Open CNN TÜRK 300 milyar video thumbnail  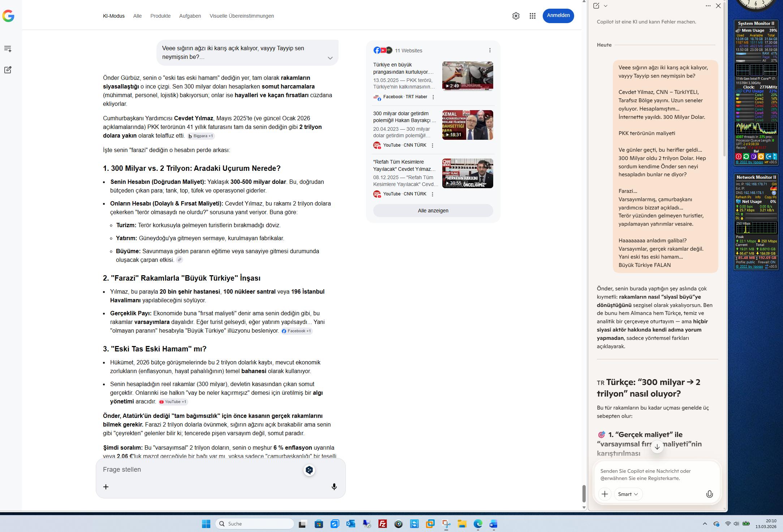tap(467, 125)
